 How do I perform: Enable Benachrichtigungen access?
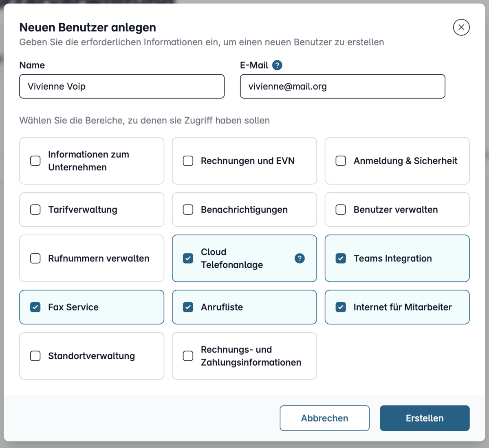click(x=188, y=210)
